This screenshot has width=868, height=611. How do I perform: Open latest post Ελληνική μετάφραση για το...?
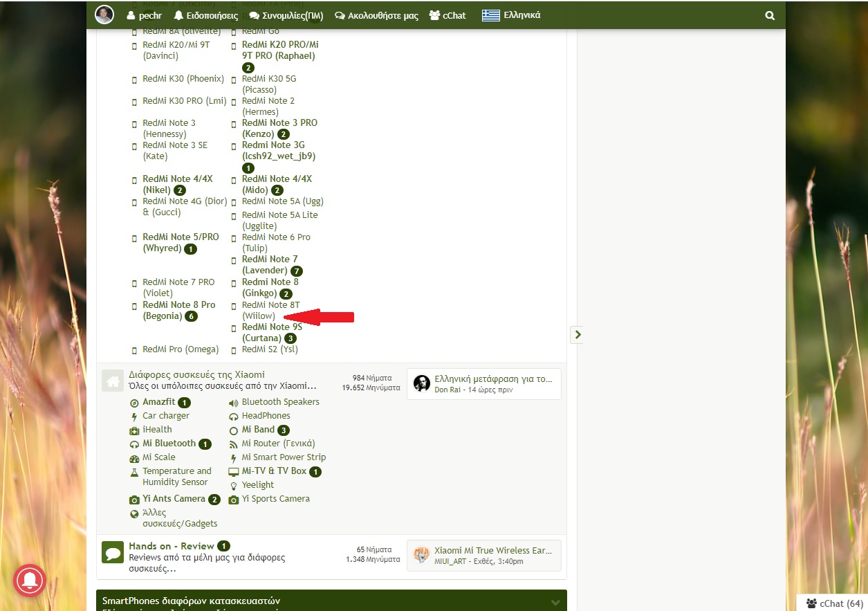(x=493, y=379)
